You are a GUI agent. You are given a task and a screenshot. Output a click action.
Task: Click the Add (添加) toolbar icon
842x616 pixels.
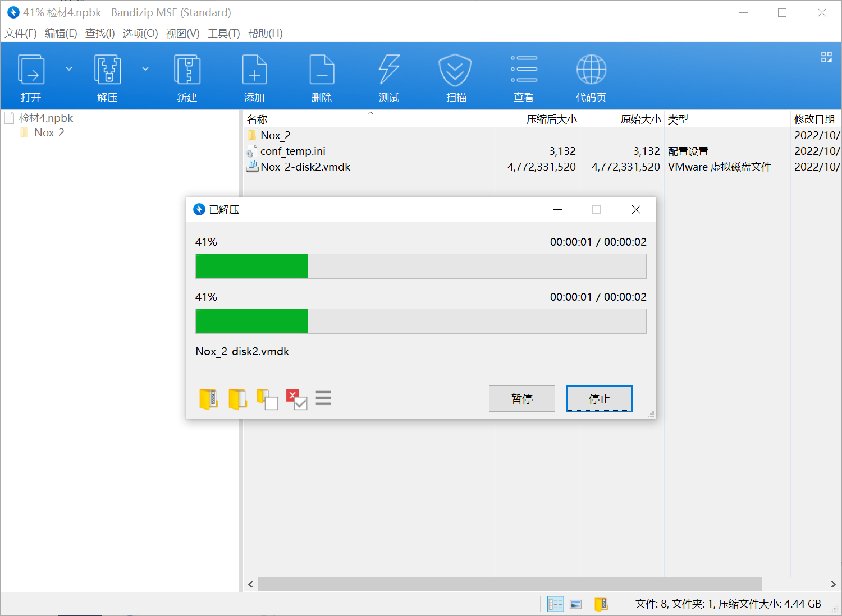coord(254,70)
